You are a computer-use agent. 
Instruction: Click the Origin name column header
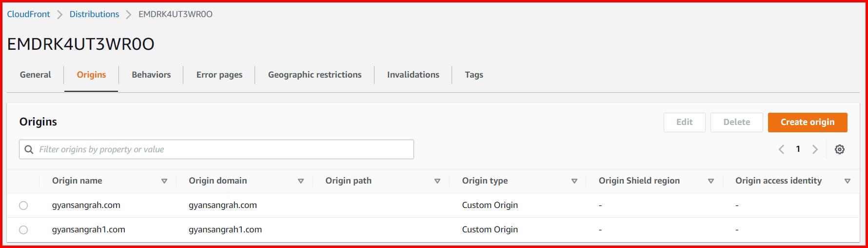coord(77,181)
